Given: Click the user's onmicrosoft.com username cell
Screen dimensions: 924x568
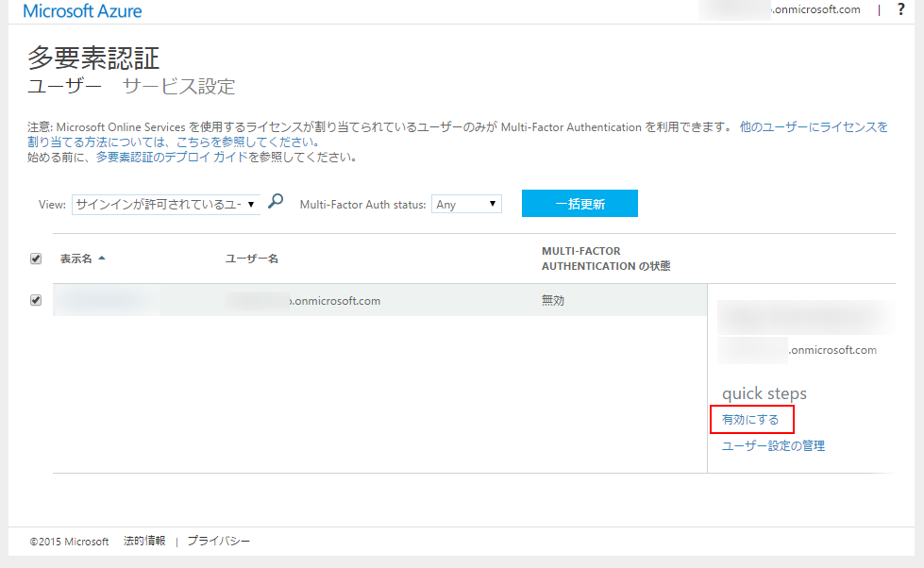Looking at the screenshot, I should (x=303, y=300).
